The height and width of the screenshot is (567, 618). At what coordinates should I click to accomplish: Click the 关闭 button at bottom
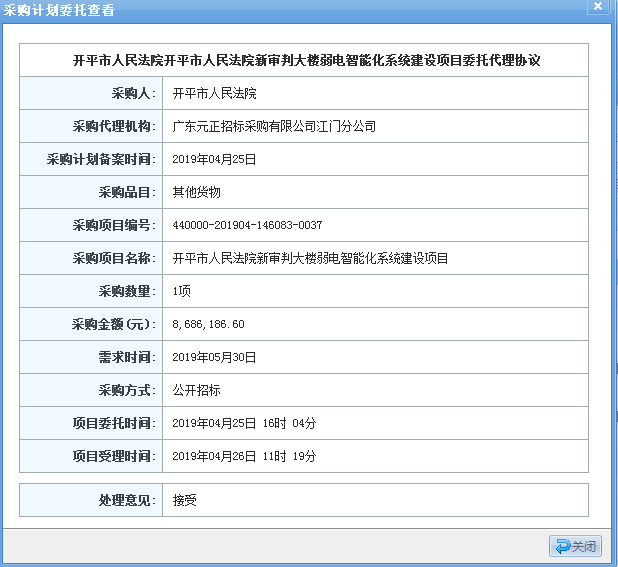[x=575, y=546]
